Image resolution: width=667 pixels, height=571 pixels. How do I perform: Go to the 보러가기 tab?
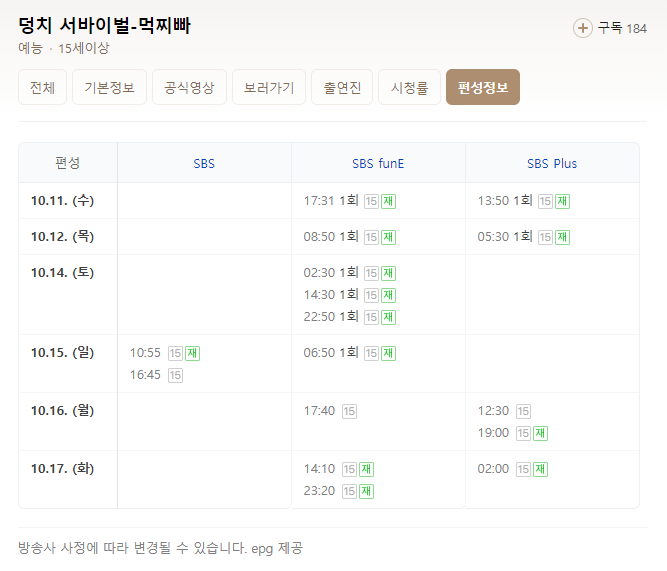click(269, 87)
